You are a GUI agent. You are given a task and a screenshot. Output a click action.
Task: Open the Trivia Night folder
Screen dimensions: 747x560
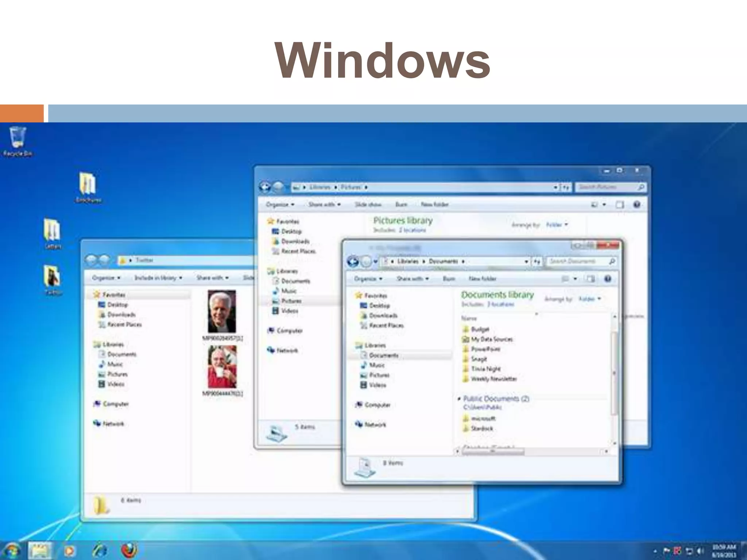point(481,369)
